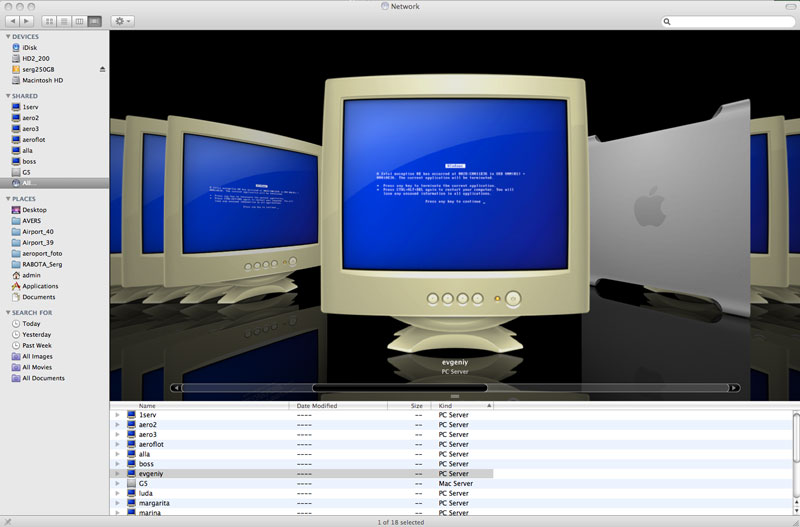
Task: Click Cover Flow scrollbar left arrow
Action: point(176,388)
